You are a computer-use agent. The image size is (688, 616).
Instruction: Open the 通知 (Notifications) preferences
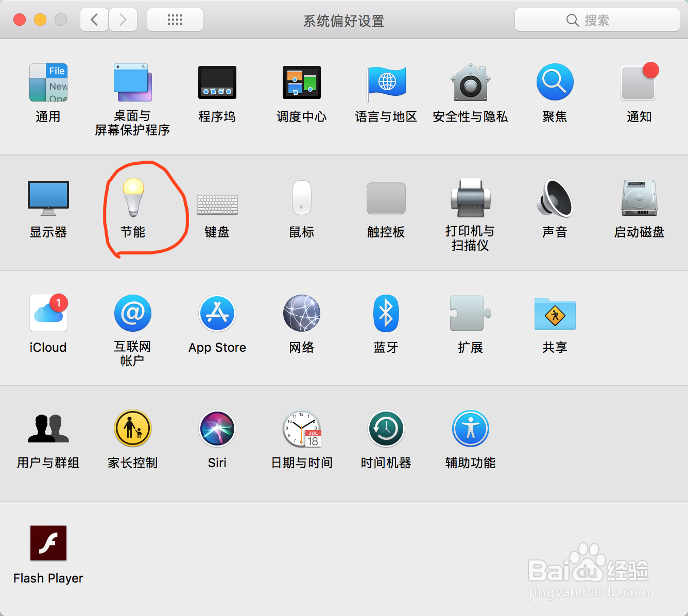(640, 81)
